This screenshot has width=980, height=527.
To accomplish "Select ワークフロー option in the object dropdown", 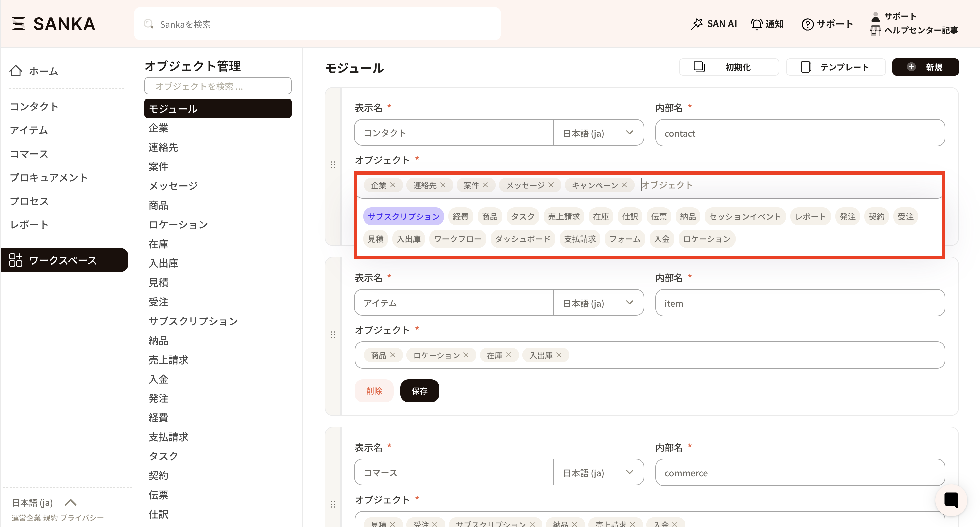I will point(458,239).
